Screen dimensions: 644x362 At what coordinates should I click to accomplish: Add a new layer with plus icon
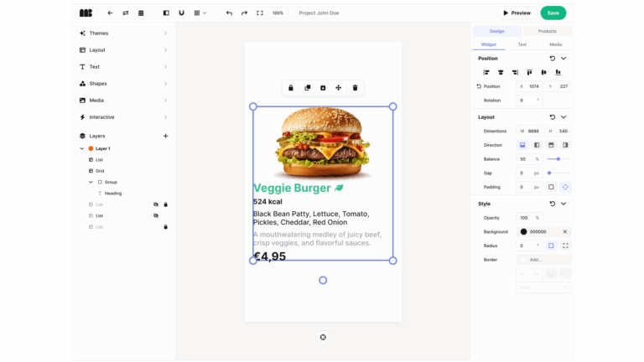click(x=165, y=136)
